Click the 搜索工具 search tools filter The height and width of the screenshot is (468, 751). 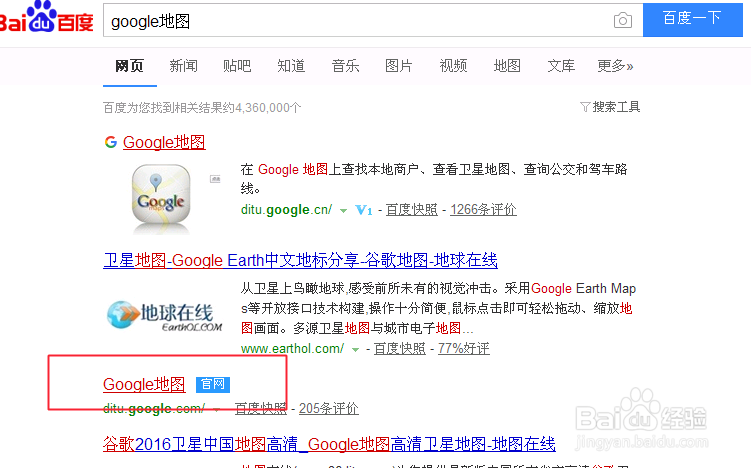610,107
